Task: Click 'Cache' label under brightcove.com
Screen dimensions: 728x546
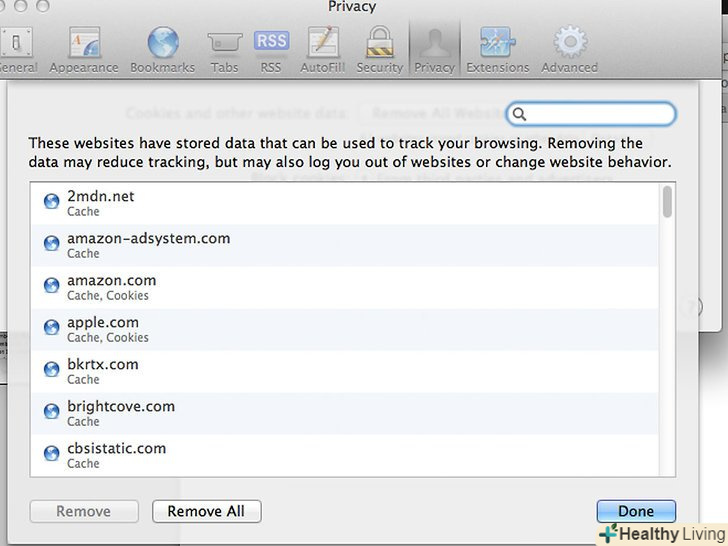Action: click(83, 422)
